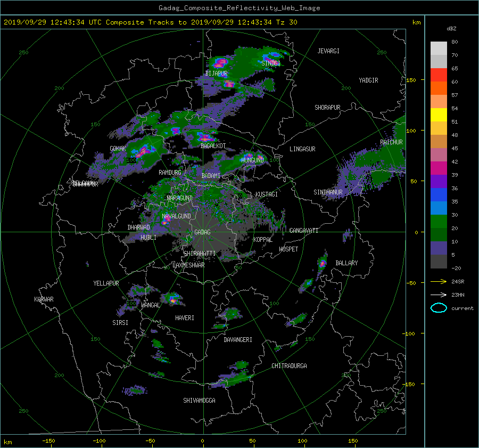Click the RAICHUR city label
Viewport: 479px width, 448px height.
click(x=391, y=142)
